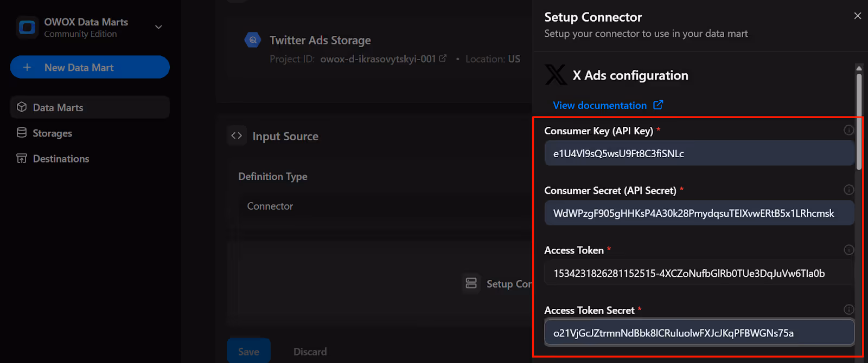Screen dimensions: 868x363
Task: Expand the OWOX Data Marts project dropdown
Action: tap(158, 27)
